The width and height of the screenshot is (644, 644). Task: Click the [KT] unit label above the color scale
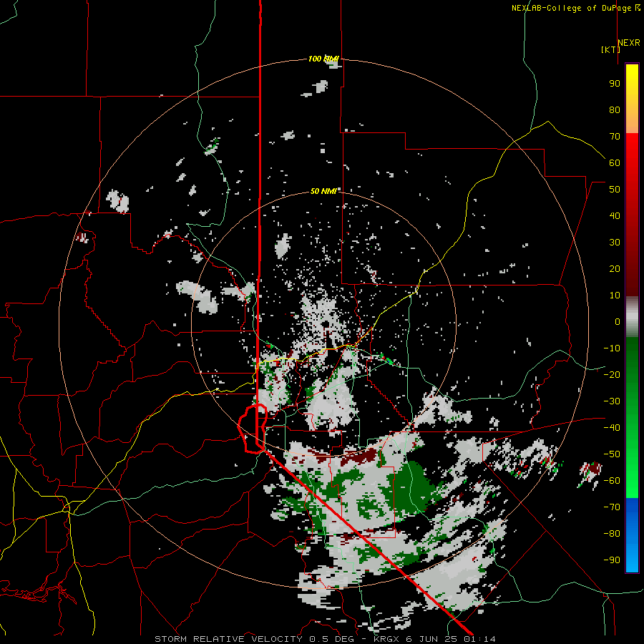[610, 49]
